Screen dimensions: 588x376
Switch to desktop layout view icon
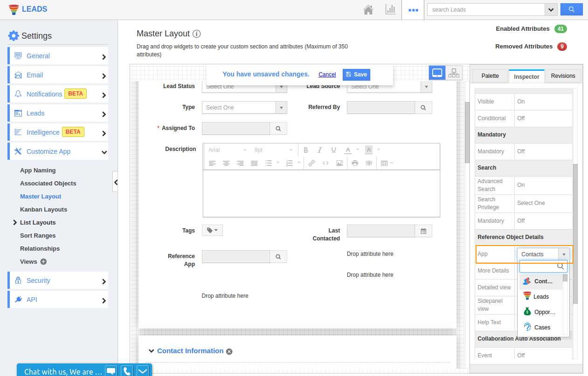pos(437,73)
